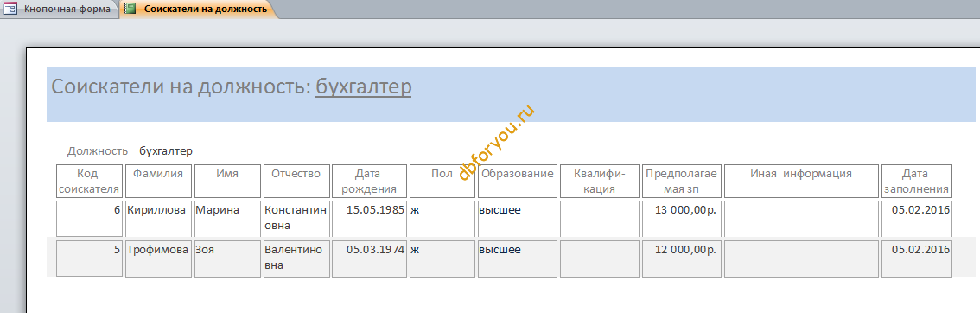Click the gender cell in Трофимова row
This screenshot has height=313, width=980.
click(442, 259)
